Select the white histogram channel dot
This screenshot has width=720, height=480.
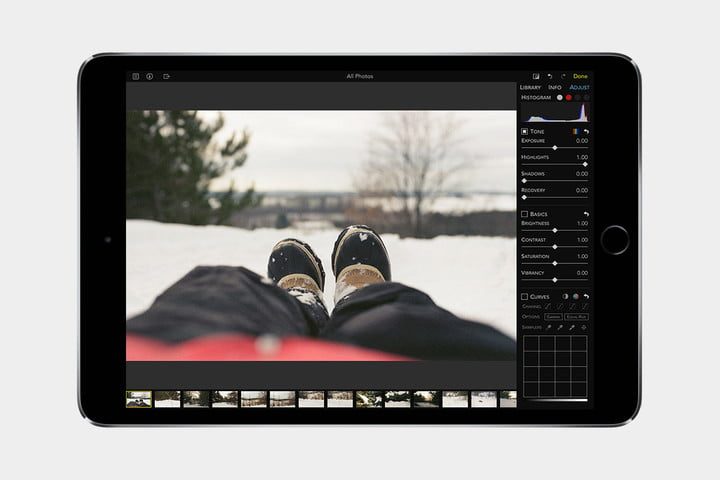click(x=559, y=97)
